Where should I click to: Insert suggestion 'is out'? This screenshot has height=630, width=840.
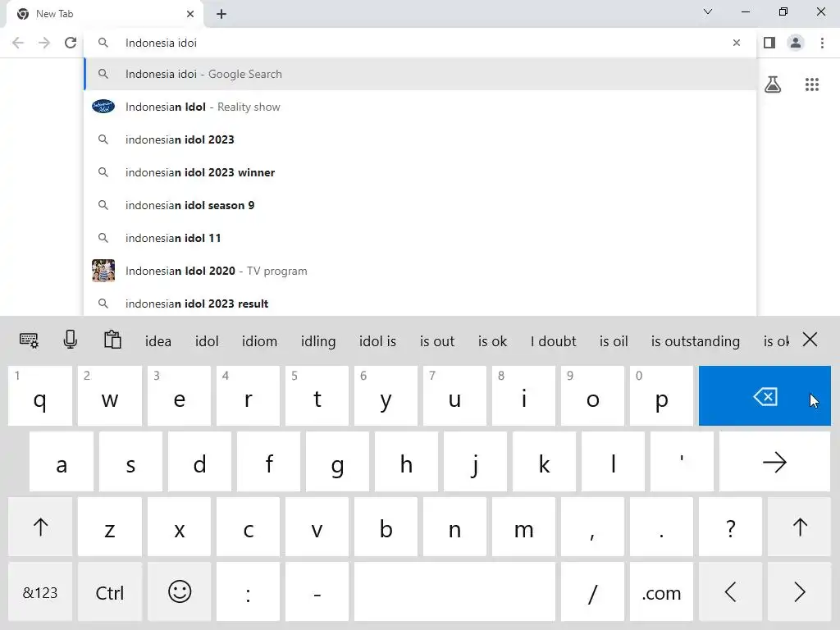tap(437, 341)
